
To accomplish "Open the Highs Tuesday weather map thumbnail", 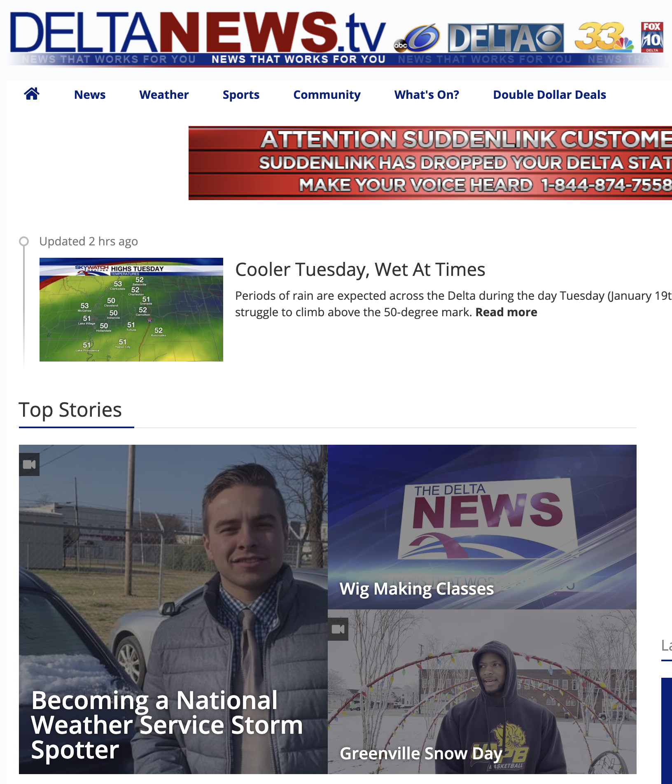I will coord(131,310).
